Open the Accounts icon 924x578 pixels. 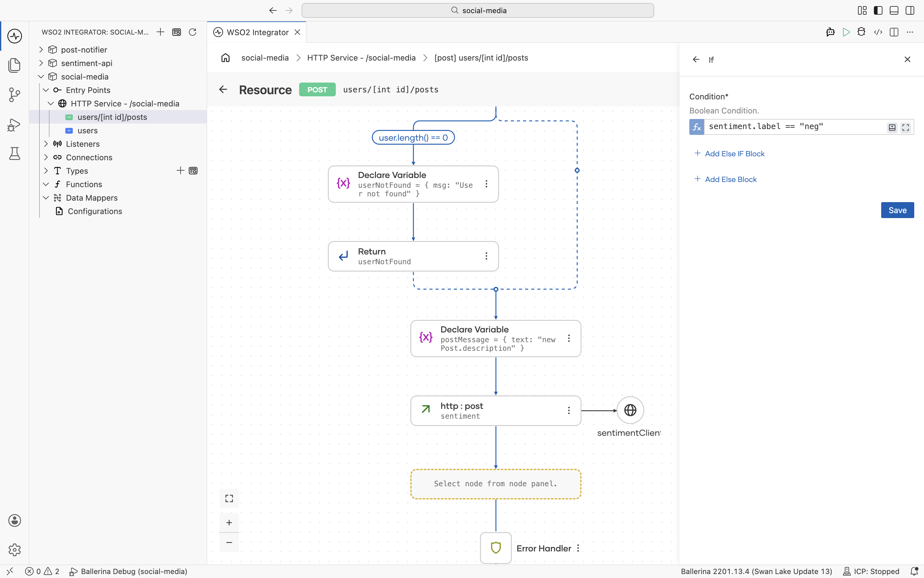(14, 521)
